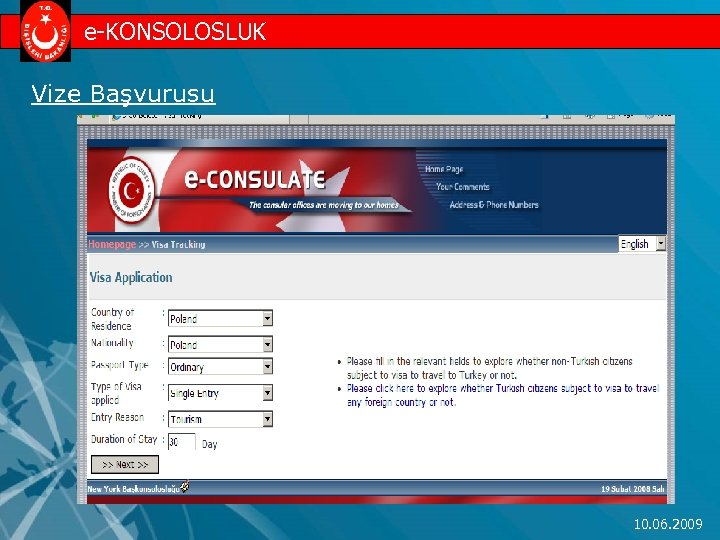Click the Duration of Stay input field
This screenshot has width=720, height=540.
pyautogui.click(x=182, y=442)
